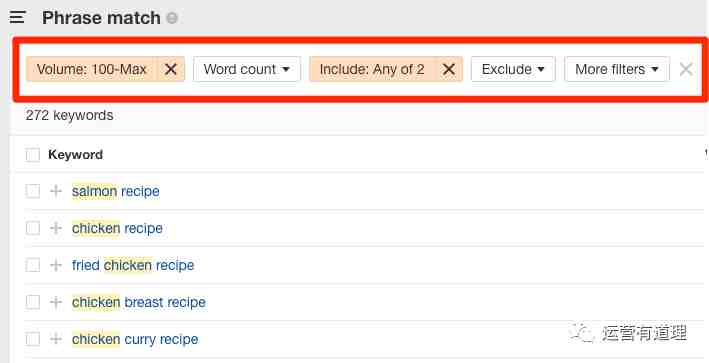Check the salmon recipe checkbox
709x363 pixels.
click(33, 191)
